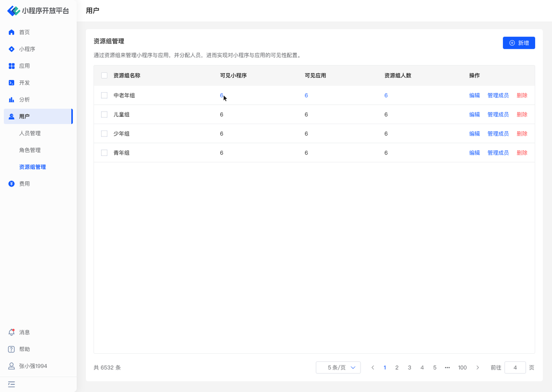Click the home icon beside 首页
The image size is (552, 392).
pos(12,32)
